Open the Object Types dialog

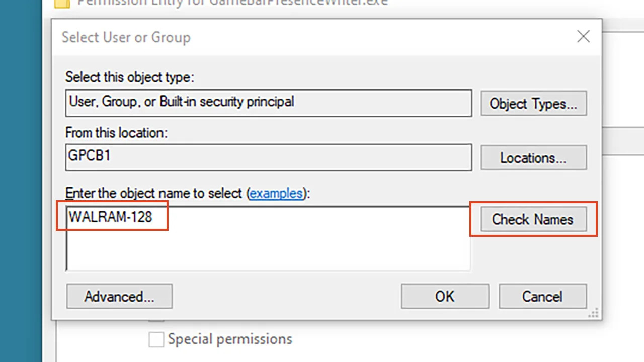coord(533,104)
